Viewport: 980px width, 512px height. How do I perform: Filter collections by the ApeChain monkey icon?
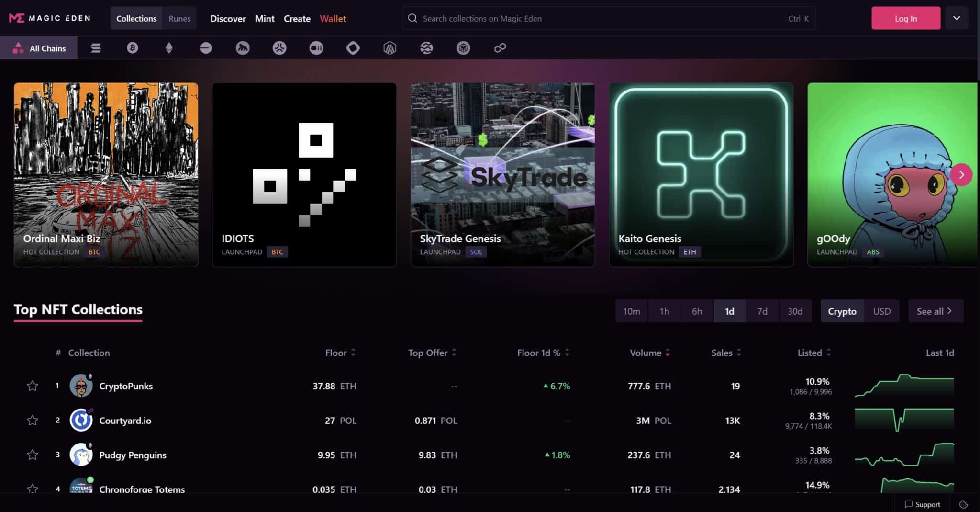[242, 48]
